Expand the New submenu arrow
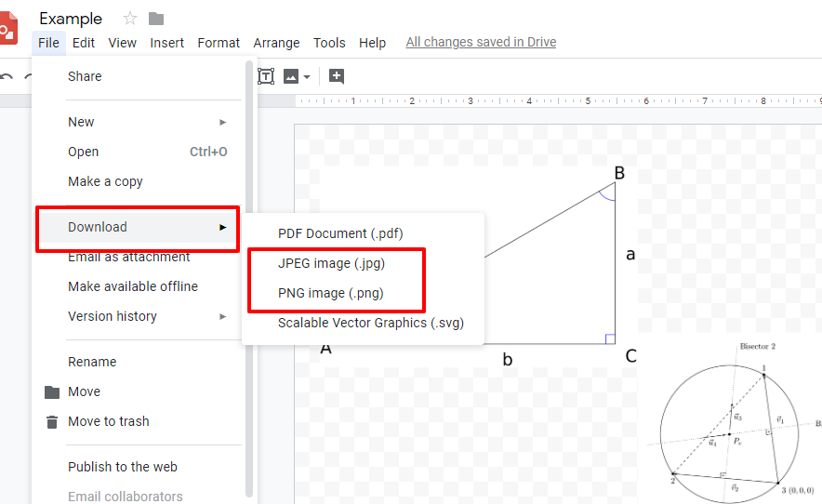The width and height of the screenshot is (822, 504). [223, 122]
